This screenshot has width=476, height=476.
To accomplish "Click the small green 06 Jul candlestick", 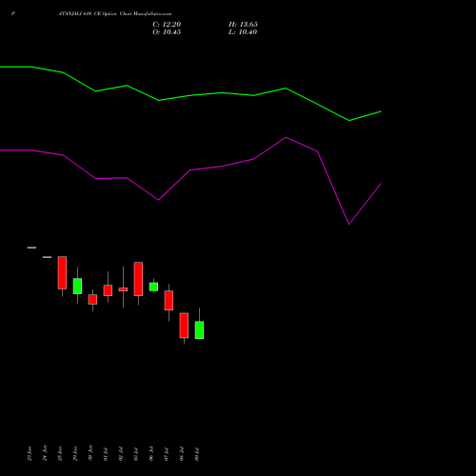I will coord(153,287).
